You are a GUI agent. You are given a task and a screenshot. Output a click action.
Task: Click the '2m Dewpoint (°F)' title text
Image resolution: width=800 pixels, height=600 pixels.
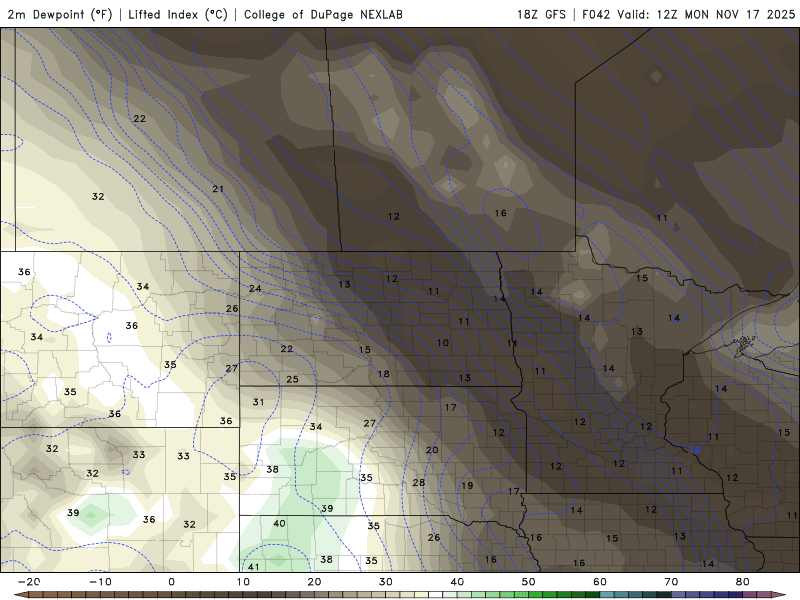coord(60,14)
